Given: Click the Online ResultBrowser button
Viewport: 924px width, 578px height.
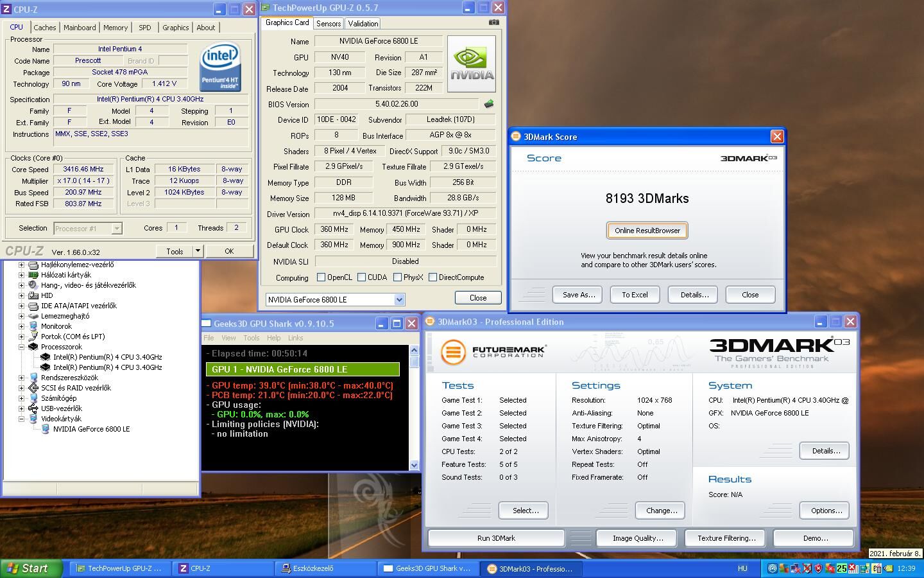Looking at the screenshot, I should (647, 231).
